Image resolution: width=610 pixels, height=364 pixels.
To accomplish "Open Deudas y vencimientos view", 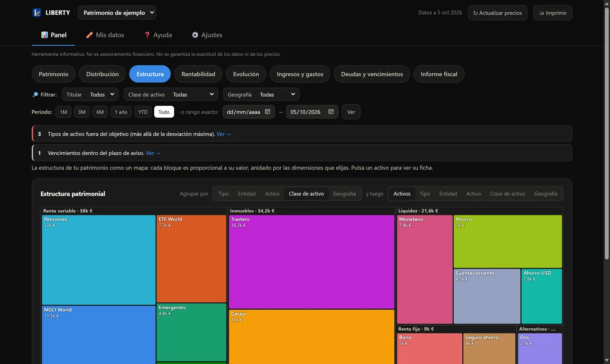I will (372, 74).
